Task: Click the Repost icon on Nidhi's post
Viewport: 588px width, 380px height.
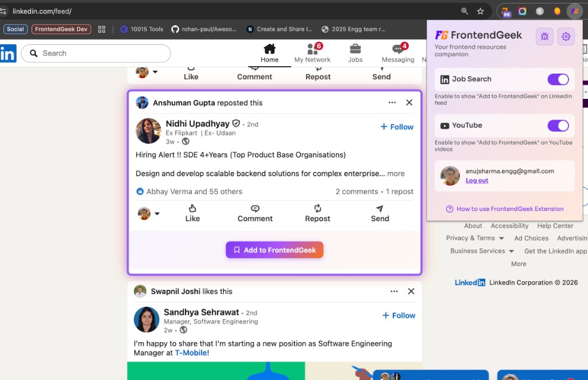Action: pos(318,209)
